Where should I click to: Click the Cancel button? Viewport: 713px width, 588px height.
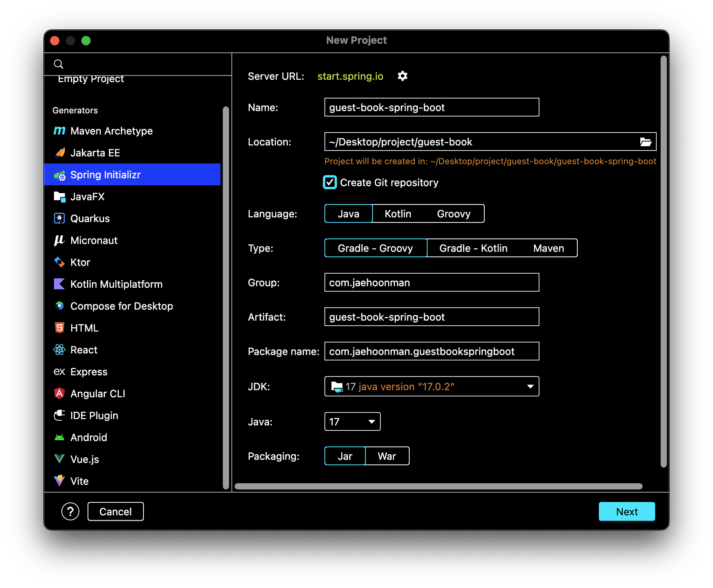tap(116, 512)
